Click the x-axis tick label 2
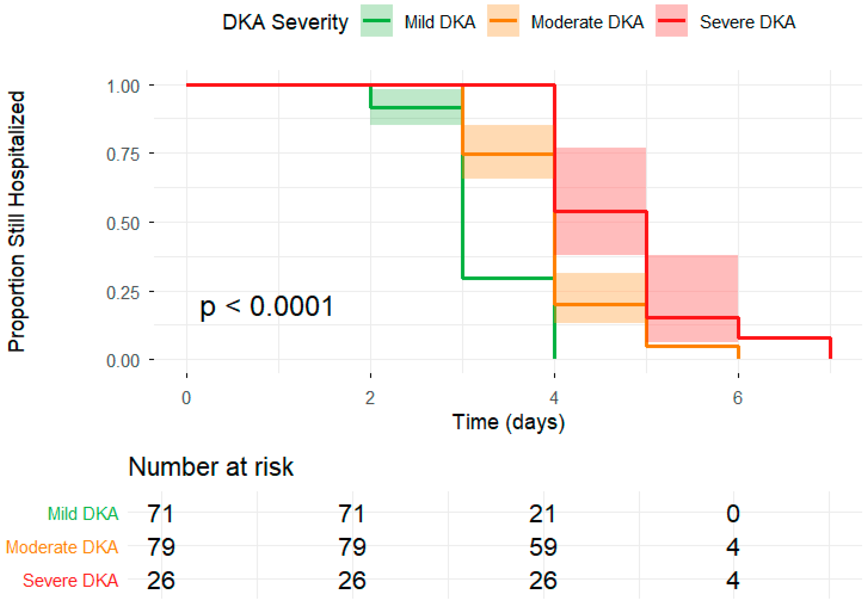This screenshot has width=868, height=606. point(370,398)
